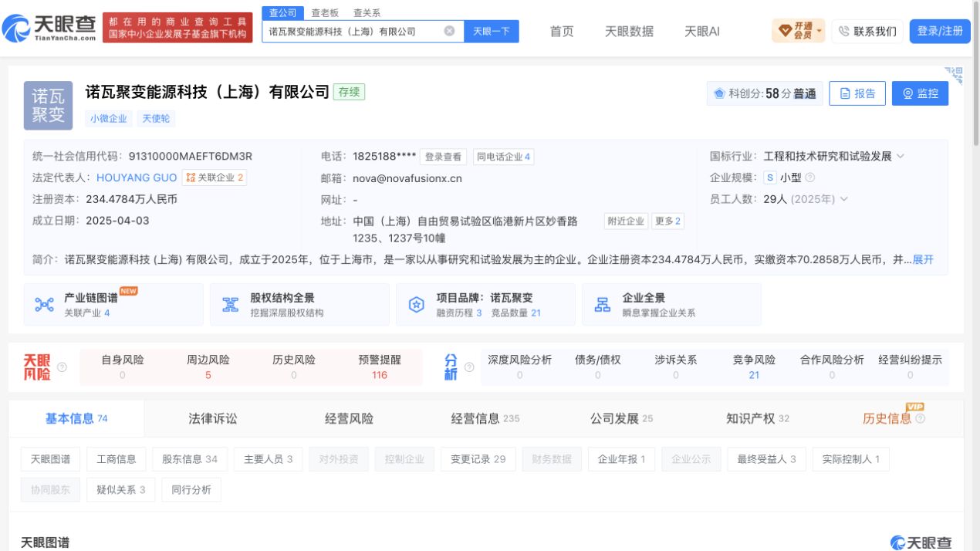The image size is (980, 551).
Task: Go to 首页 in top navigation
Action: click(x=562, y=32)
